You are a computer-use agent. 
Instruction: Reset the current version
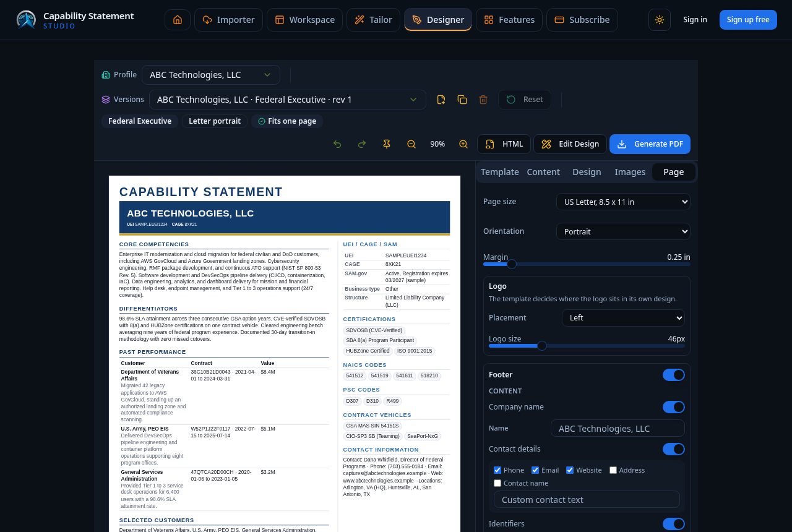[525, 100]
